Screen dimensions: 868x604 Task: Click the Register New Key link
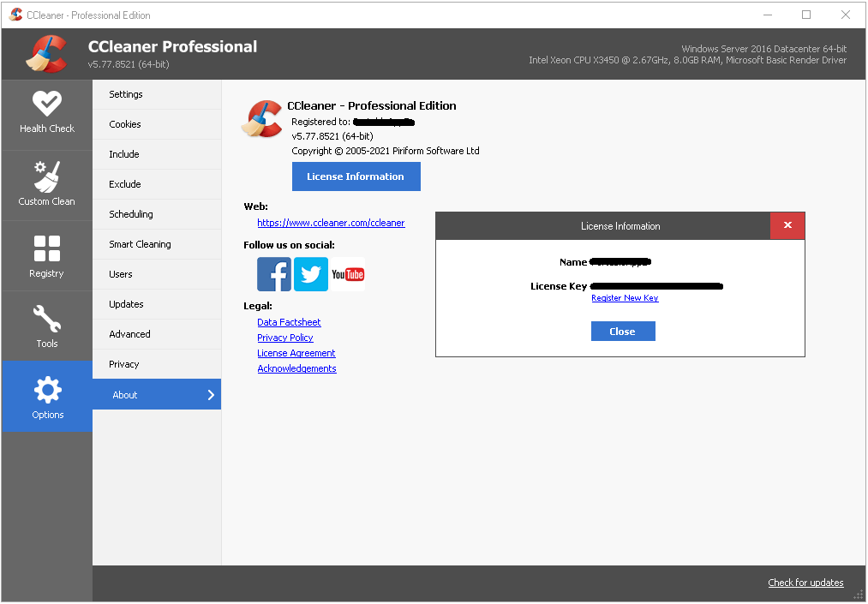pos(625,298)
